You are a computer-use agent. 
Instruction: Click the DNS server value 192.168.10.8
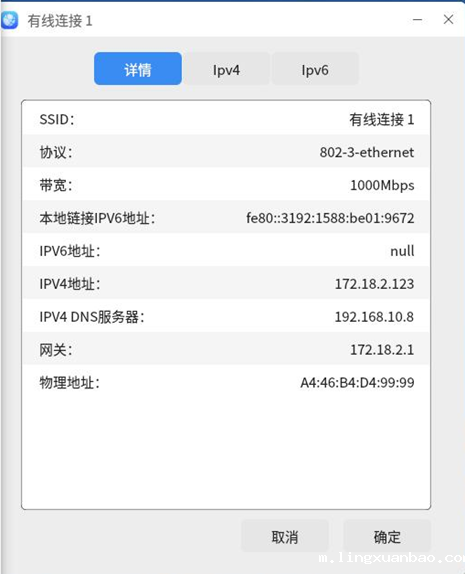pos(374,317)
